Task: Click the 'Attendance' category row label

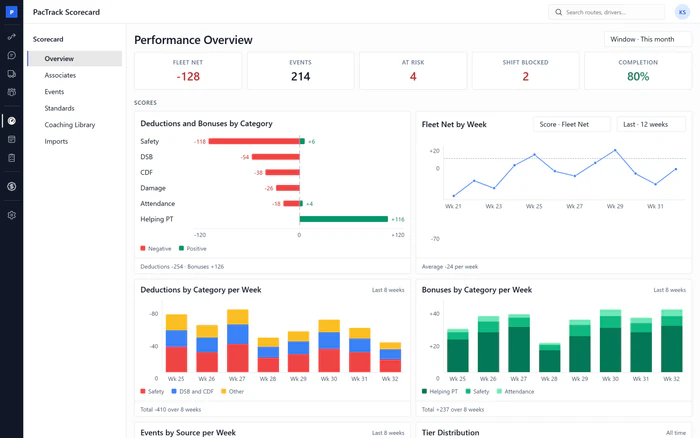Action: click(x=158, y=203)
